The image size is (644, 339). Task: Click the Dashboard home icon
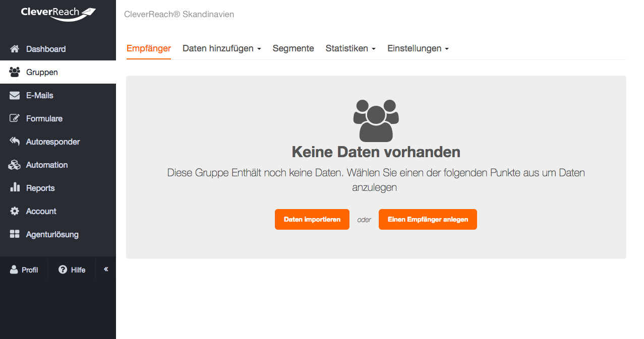(x=15, y=49)
